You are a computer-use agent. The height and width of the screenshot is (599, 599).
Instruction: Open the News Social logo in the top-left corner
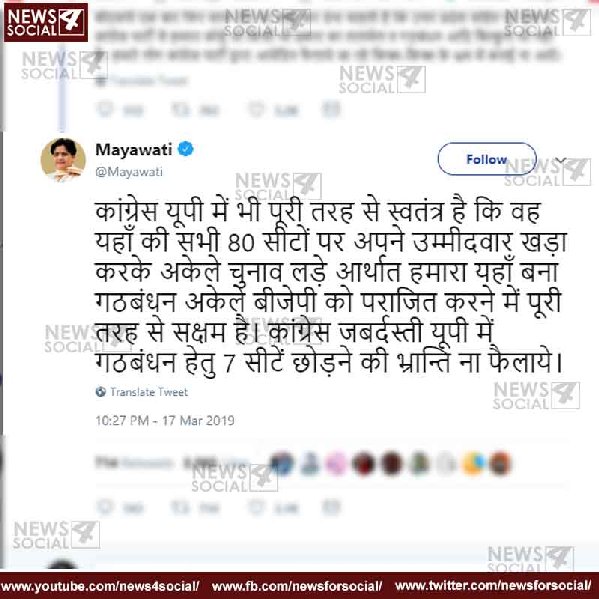click(46, 23)
